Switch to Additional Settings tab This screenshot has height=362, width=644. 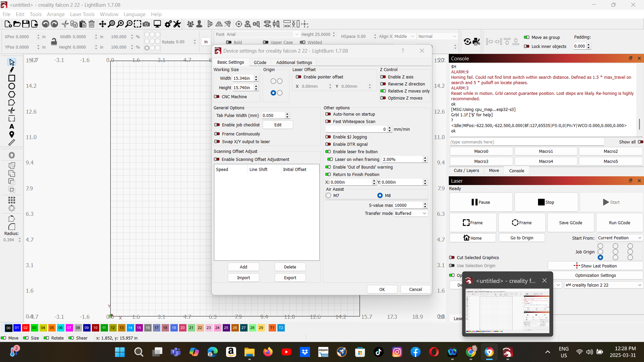(294, 63)
